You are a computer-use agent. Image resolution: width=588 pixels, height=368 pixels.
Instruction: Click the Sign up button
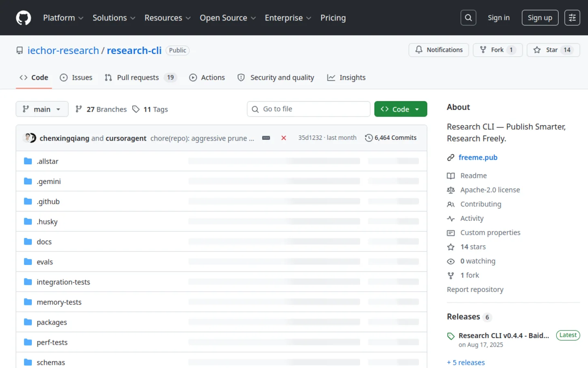click(540, 18)
